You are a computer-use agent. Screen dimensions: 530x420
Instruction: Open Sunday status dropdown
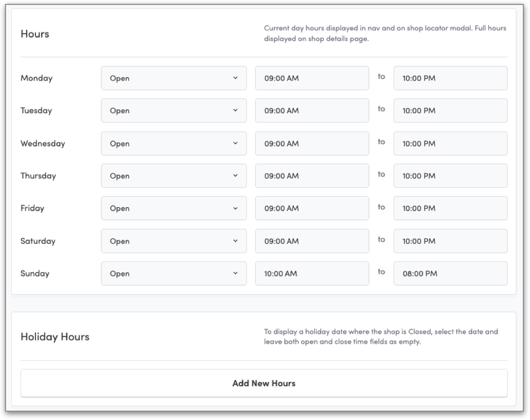pos(174,274)
